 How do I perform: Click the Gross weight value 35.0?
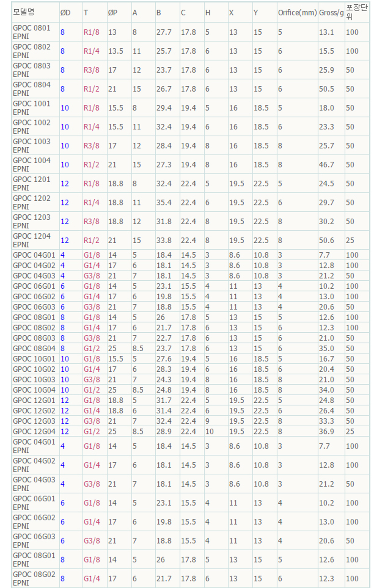326,348
